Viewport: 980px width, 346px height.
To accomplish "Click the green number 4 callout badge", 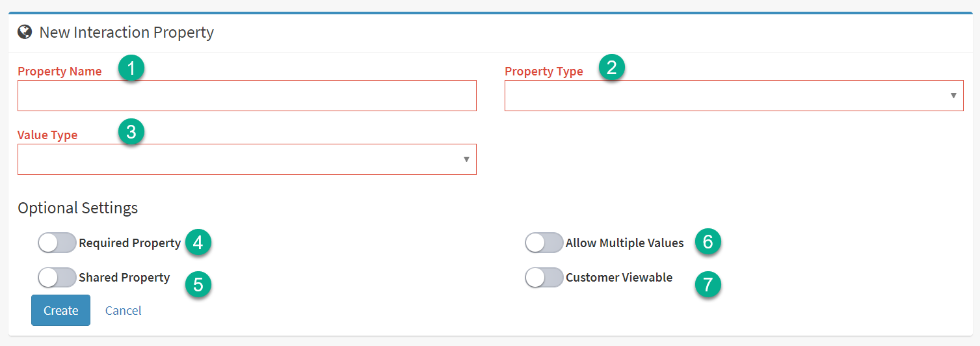I will pyautogui.click(x=198, y=243).
